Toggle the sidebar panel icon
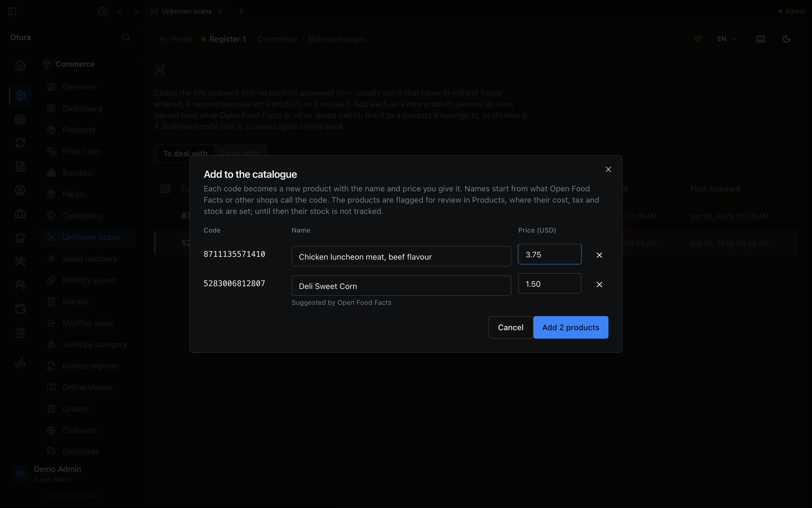 click(12, 11)
